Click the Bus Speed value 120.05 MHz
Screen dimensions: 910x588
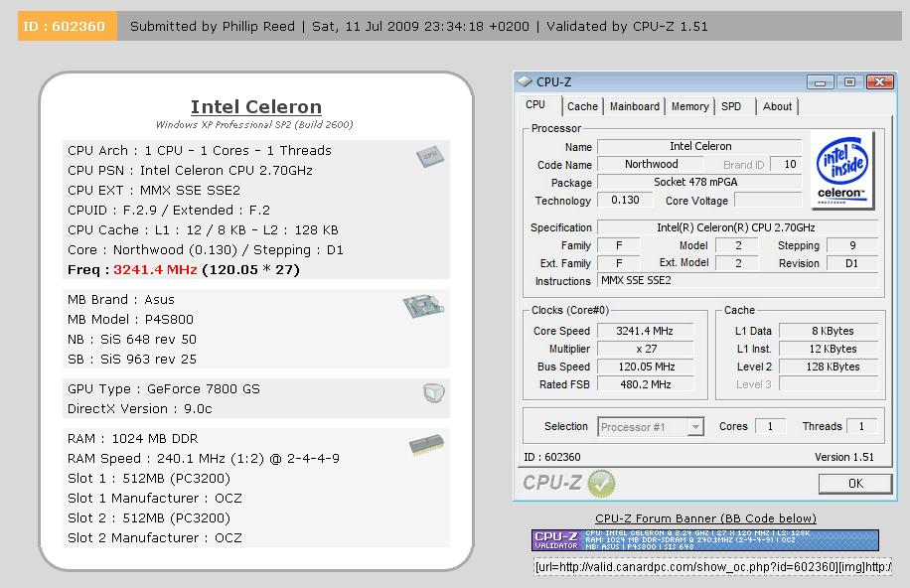coord(646,367)
